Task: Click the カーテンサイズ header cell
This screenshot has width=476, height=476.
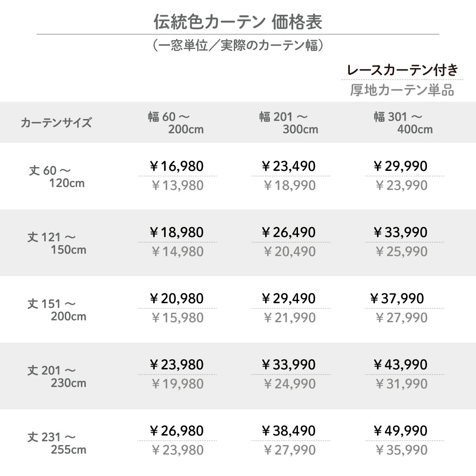Action: pyautogui.click(x=56, y=123)
